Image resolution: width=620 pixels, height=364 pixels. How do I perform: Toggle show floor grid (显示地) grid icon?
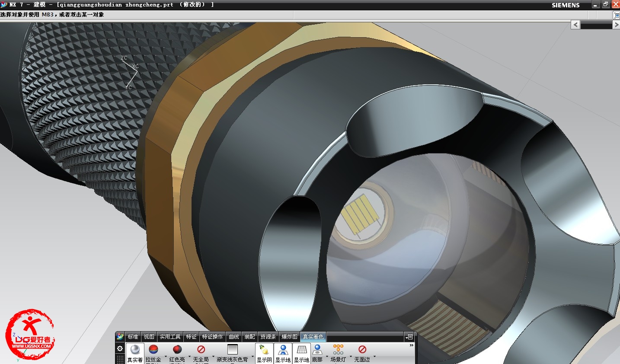click(x=302, y=350)
